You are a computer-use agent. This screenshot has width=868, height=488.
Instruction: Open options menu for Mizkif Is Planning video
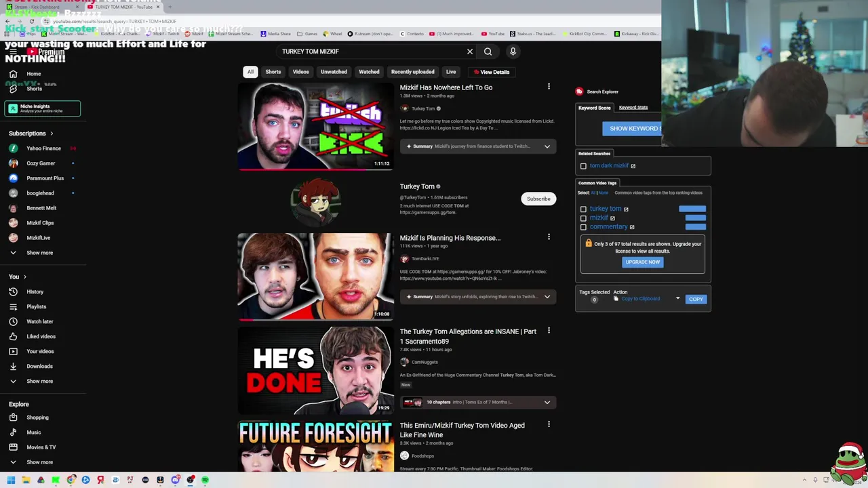[549, 237]
